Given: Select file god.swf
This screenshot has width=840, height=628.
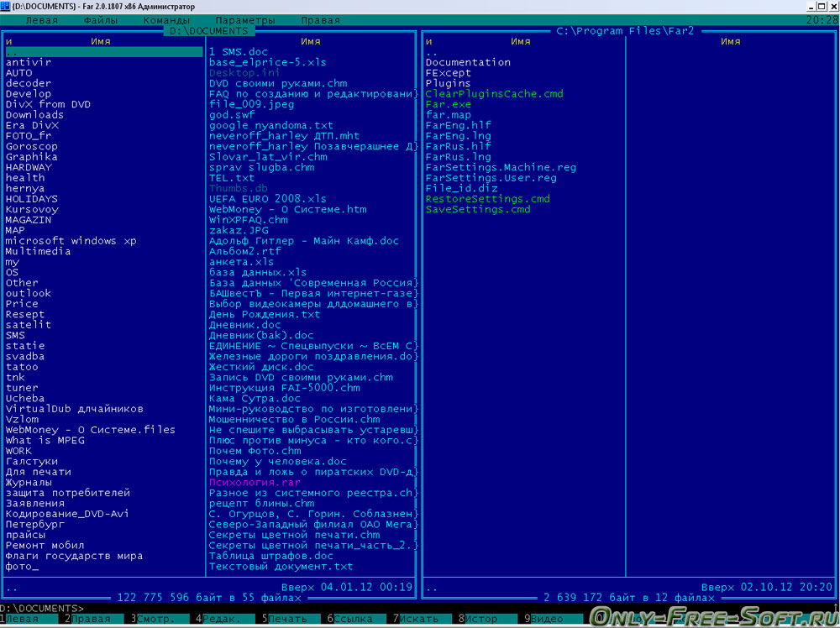Looking at the screenshot, I should coord(232,114).
